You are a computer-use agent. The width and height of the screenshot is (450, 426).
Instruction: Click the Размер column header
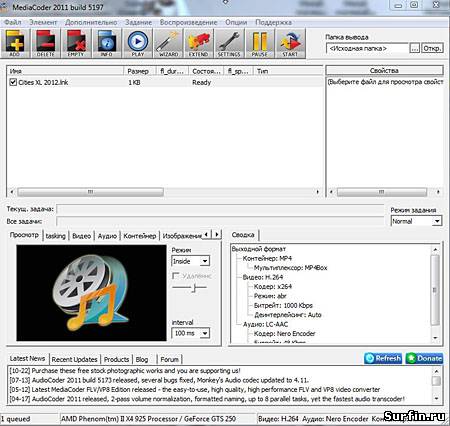pos(140,71)
